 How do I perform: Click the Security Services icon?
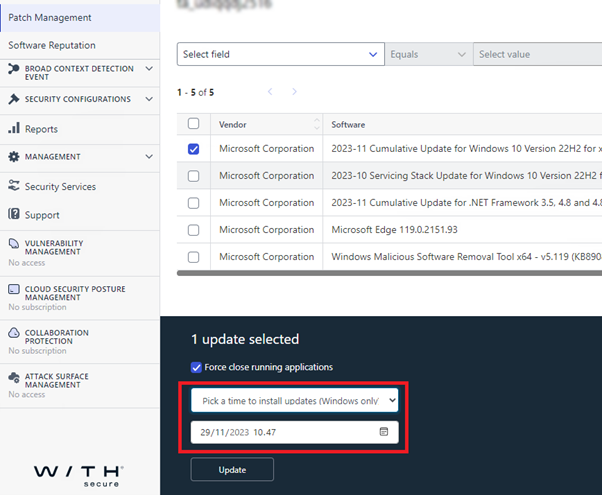click(x=14, y=185)
